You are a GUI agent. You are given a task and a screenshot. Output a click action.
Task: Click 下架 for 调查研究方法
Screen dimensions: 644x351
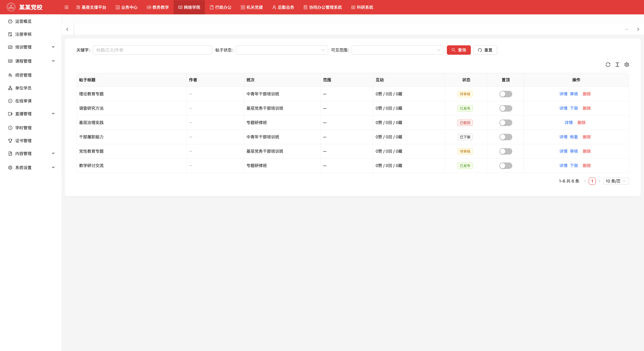[574, 108]
